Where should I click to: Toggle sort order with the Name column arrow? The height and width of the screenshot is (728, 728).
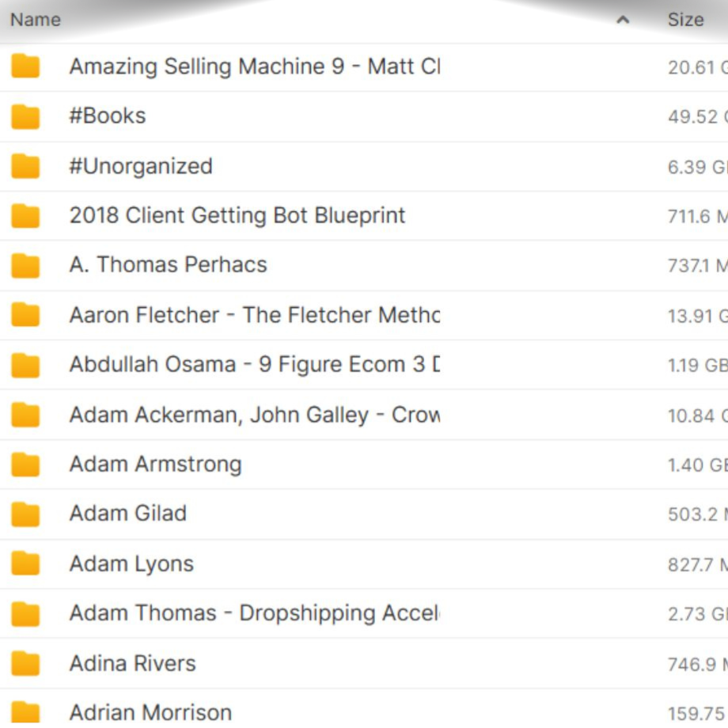[623, 20]
